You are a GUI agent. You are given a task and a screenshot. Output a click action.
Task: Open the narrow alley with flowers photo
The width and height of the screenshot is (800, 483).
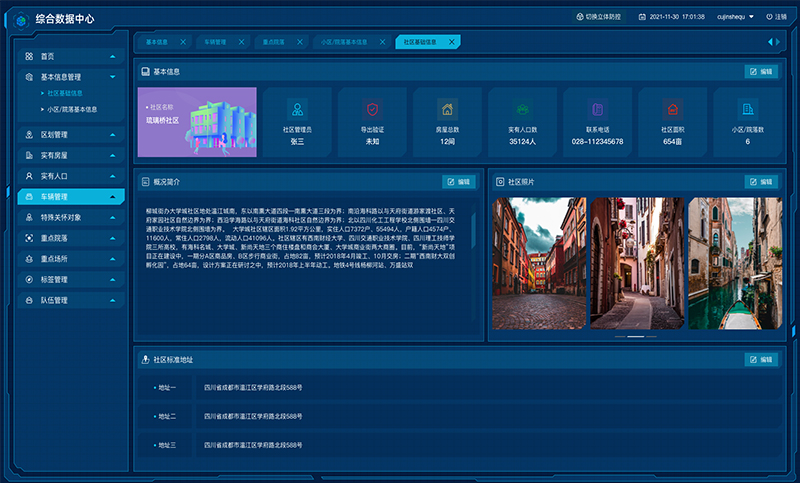coord(637,263)
